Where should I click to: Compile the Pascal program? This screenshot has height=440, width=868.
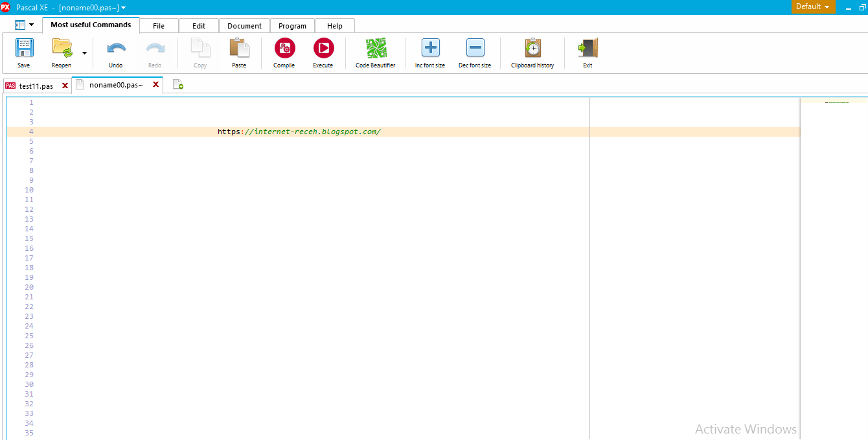click(284, 52)
